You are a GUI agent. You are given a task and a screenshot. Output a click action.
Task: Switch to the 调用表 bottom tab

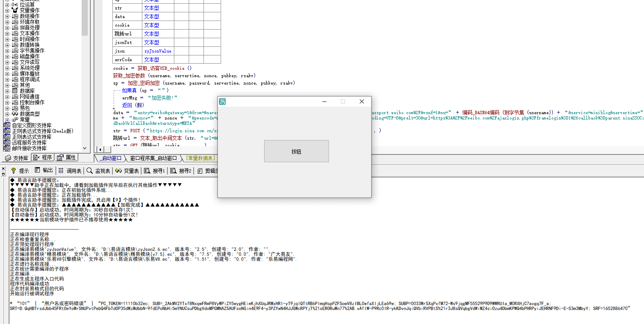(70, 170)
